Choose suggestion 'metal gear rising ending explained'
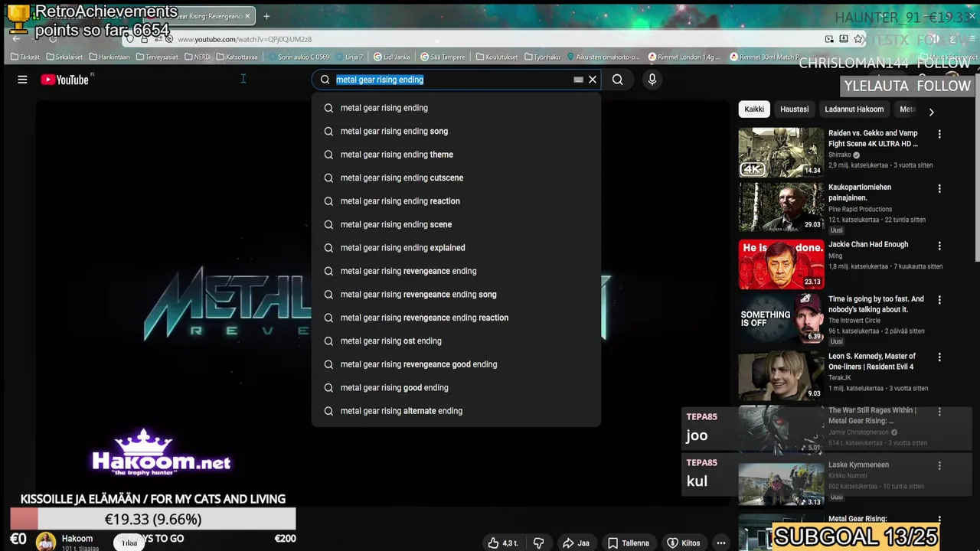980x551 pixels. coord(456,248)
